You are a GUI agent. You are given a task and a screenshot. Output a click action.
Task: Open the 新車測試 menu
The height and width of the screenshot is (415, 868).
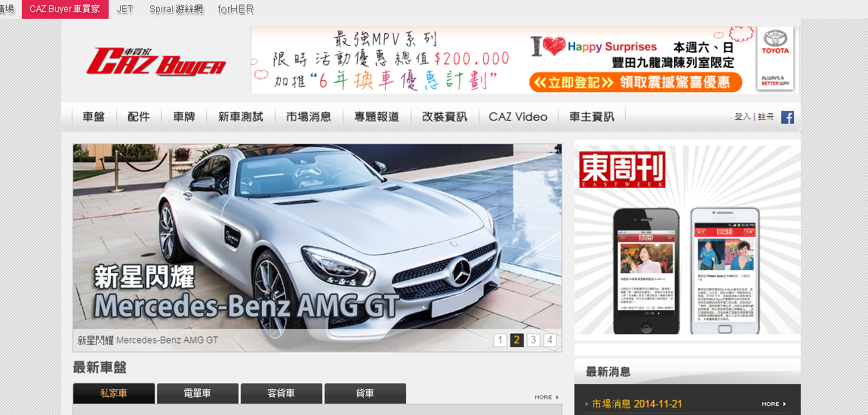(x=240, y=117)
